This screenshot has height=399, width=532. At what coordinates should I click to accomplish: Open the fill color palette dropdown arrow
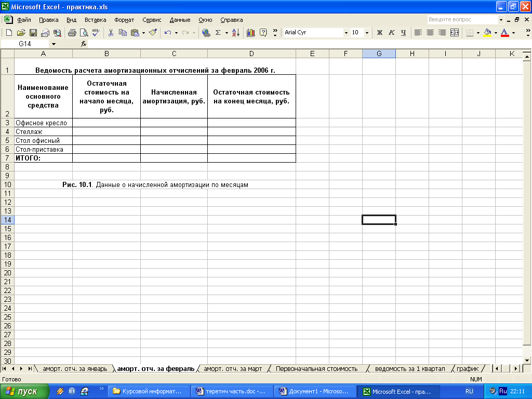[x=496, y=33]
